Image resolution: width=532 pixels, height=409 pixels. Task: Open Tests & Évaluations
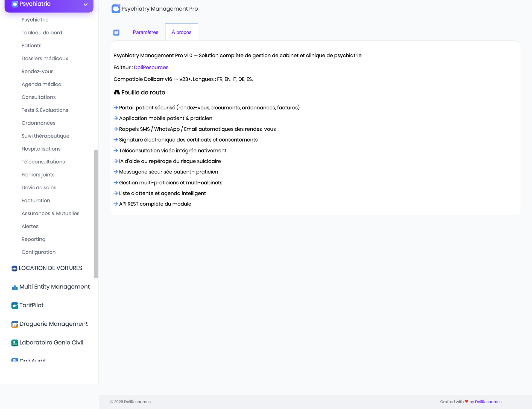pos(45,110)
